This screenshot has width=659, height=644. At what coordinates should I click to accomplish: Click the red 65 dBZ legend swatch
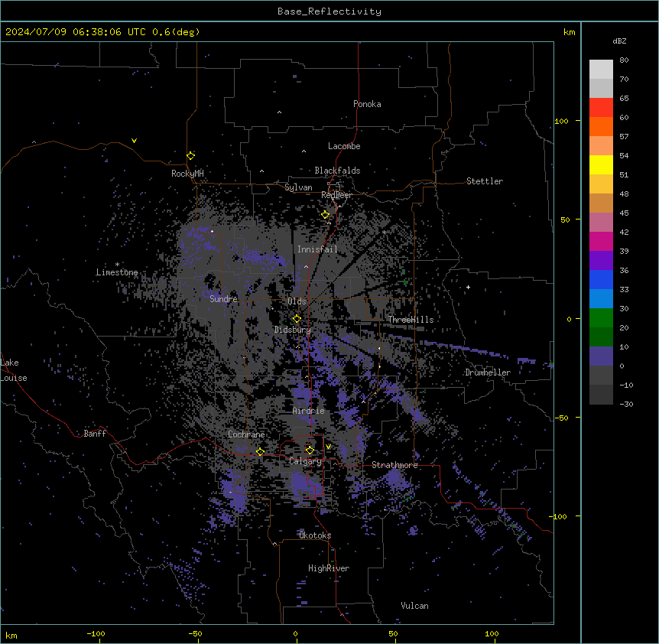(x=601, y=107)
